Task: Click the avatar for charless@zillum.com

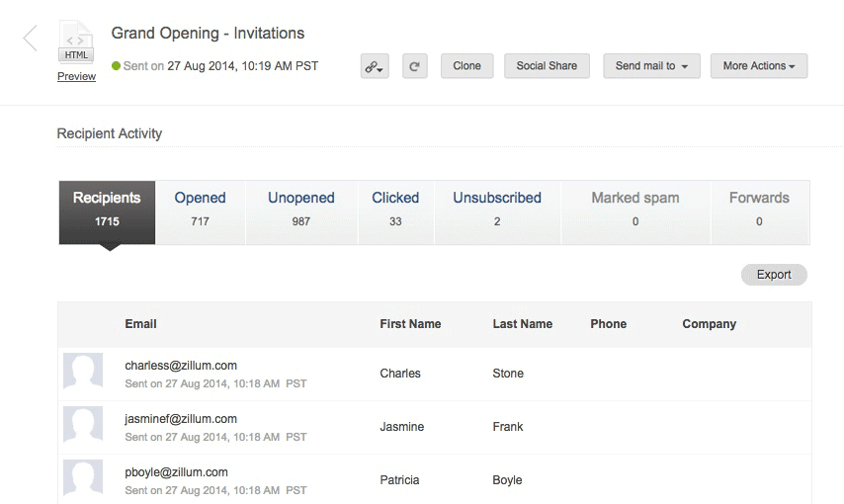Action: point(83,373)
